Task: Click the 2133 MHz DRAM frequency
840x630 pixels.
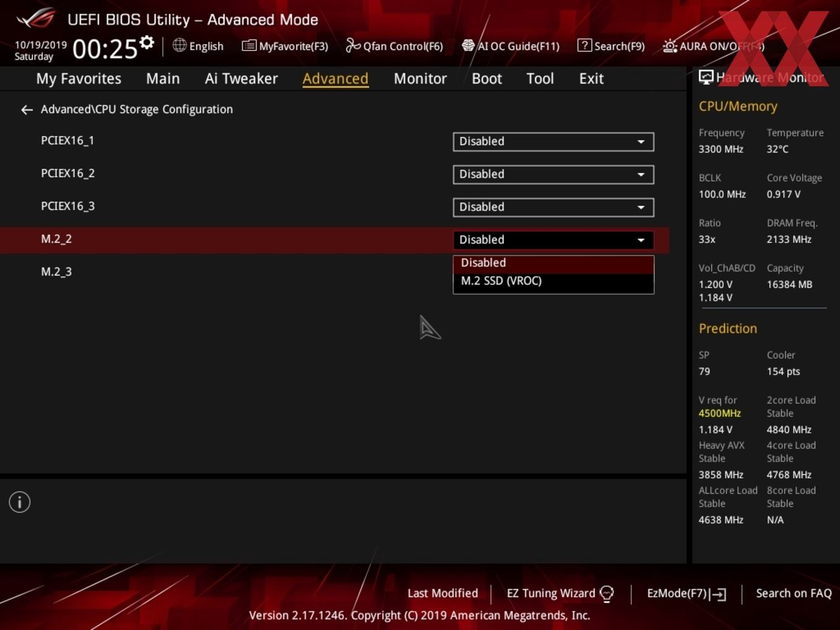Action: pyautogui.click(x=789, y=240)
